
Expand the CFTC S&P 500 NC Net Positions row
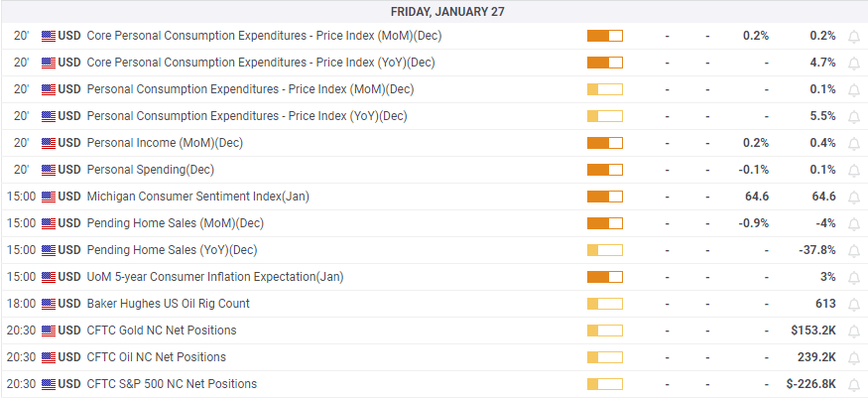[x=172, y=384]
